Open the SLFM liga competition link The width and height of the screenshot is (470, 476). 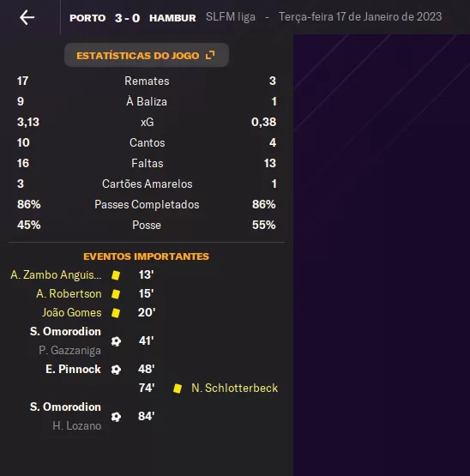231,16
